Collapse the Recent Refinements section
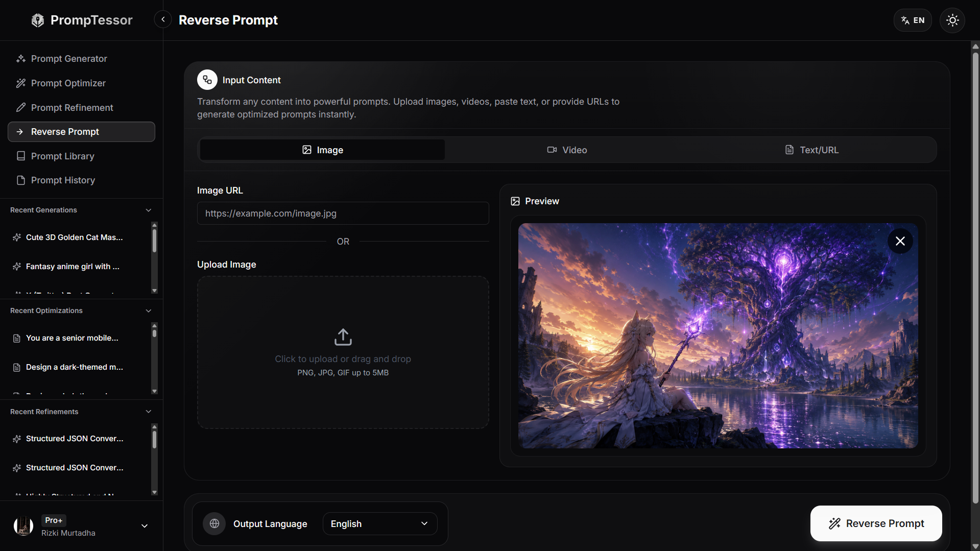Screen dimensions: 980x551 149,412
